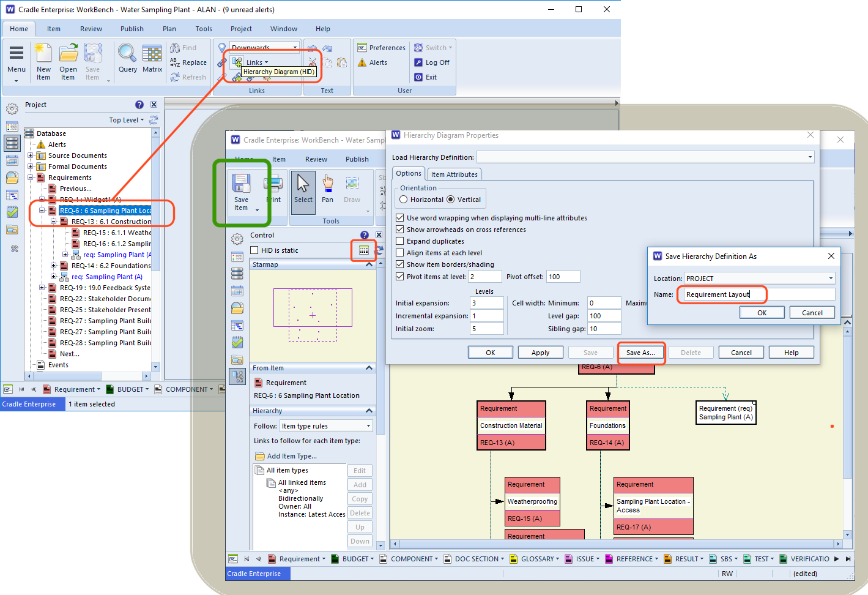Collapse the Hierarchy section
Image resolution: width=868 pixels, height=595 pixels.
[x=369, y=411]
